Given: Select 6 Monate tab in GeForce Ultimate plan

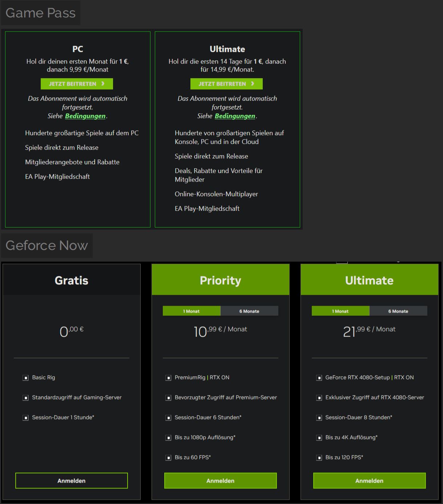Looking at the screenshot, I should [398, 311].
